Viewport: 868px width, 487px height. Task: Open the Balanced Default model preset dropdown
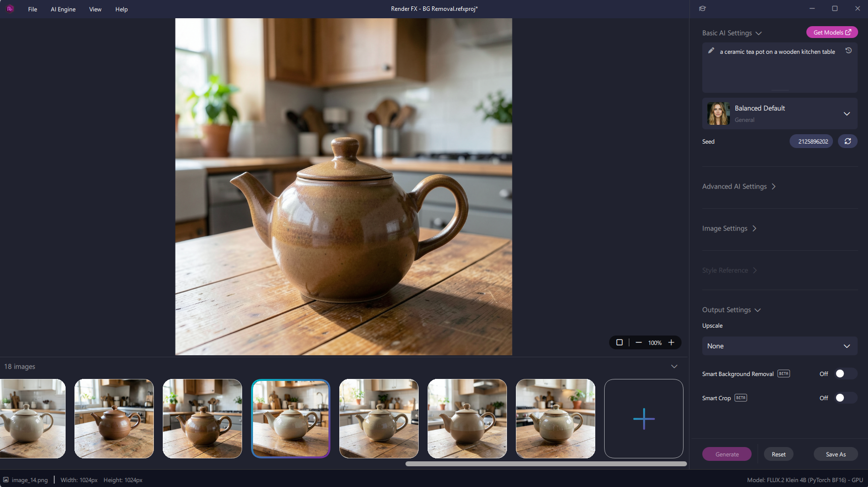[780, 113]
